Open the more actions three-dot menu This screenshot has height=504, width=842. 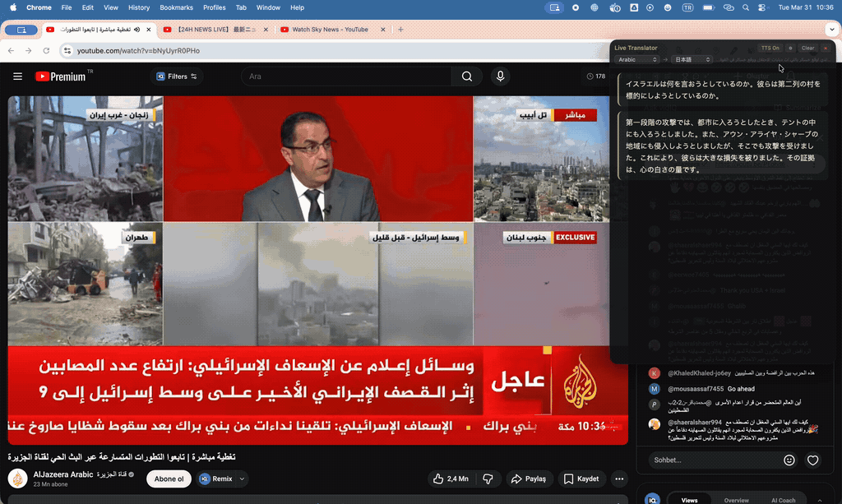pyautogui.click(x=619, y=479)
